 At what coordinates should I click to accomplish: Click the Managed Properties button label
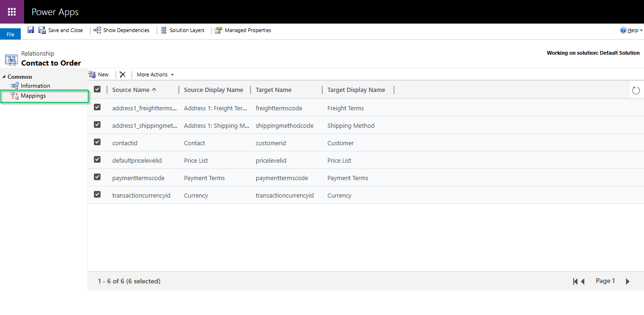pos(248,30)
